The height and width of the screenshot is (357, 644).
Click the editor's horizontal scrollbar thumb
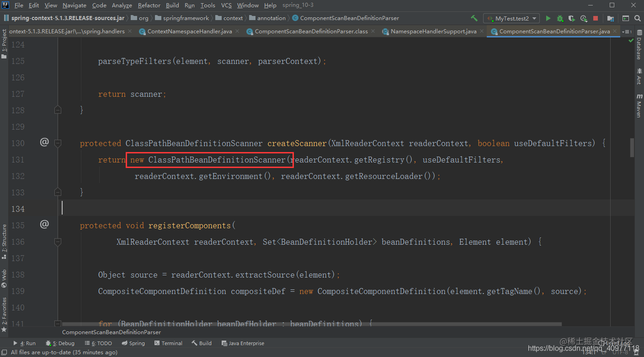(x=311, y=324)
